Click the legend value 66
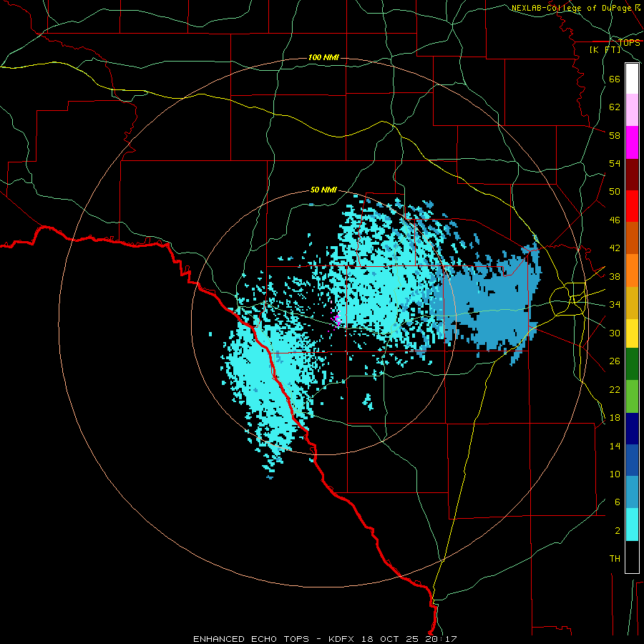Image resolution: width=644 pixels, height=644 pixels. (x=615, y=79)
